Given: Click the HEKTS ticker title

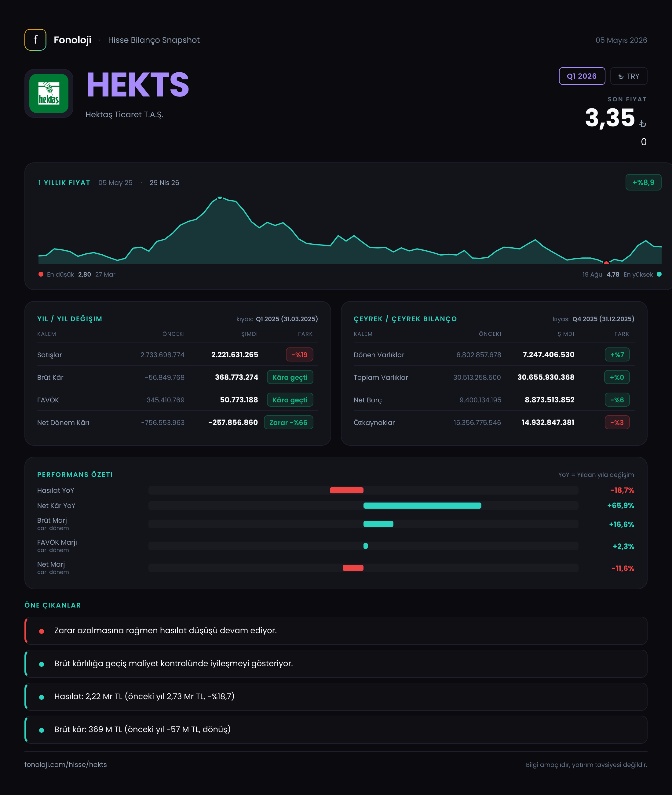Looking at the screenshot, I should click(137, 85).
